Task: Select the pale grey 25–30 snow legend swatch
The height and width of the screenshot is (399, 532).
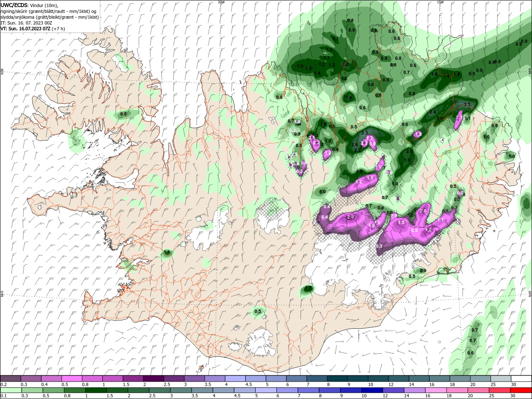Action: click(500, 379)
